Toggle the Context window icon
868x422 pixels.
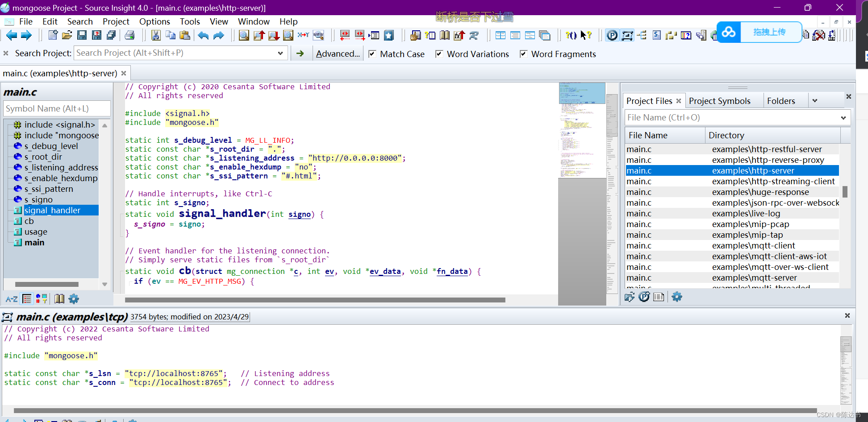pyautogui.click(x=627, y=35)
